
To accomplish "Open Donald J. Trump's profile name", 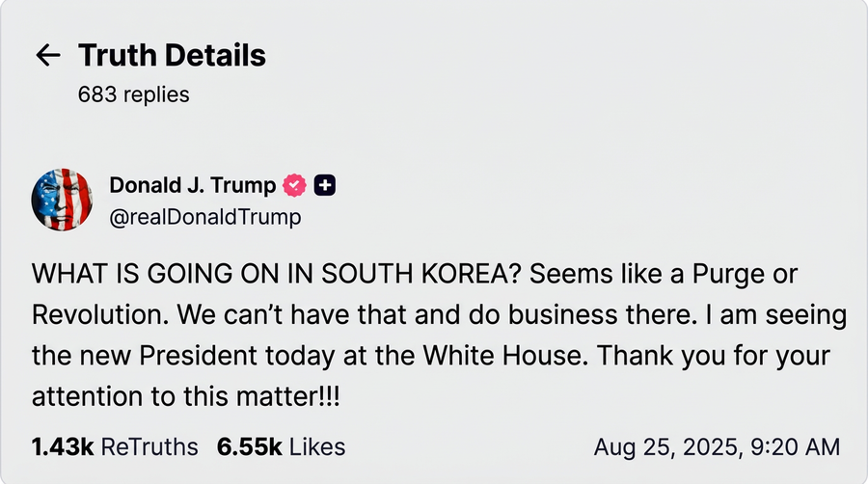I will click(192, 185).
